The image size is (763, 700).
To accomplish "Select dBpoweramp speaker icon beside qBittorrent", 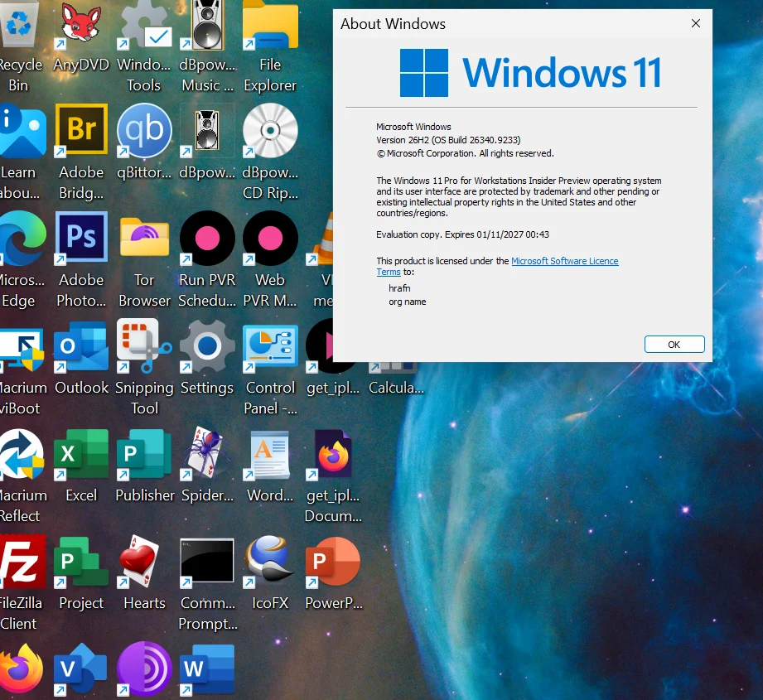I will click(x=207, y=130).
